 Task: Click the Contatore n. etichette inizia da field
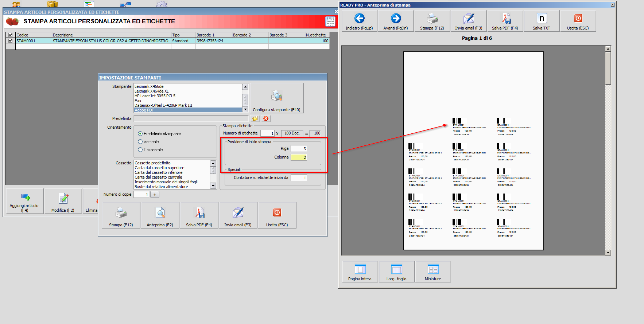(299, 178)
